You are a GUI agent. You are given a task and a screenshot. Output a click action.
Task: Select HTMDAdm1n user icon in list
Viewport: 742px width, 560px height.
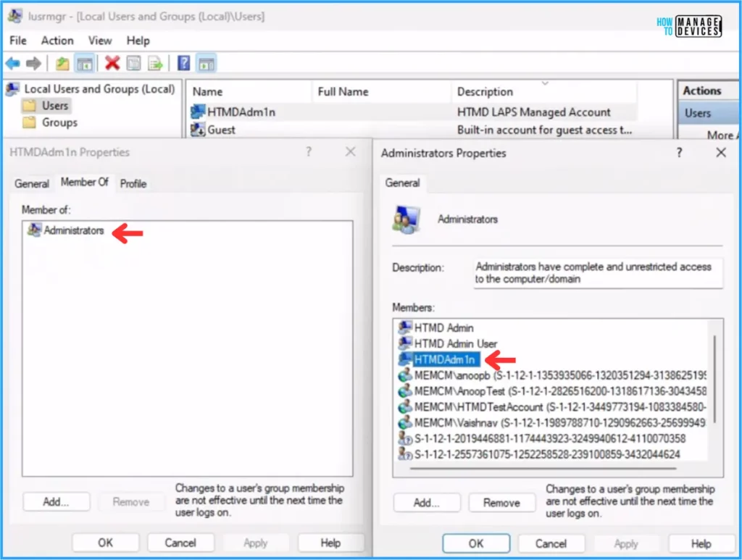198,112
